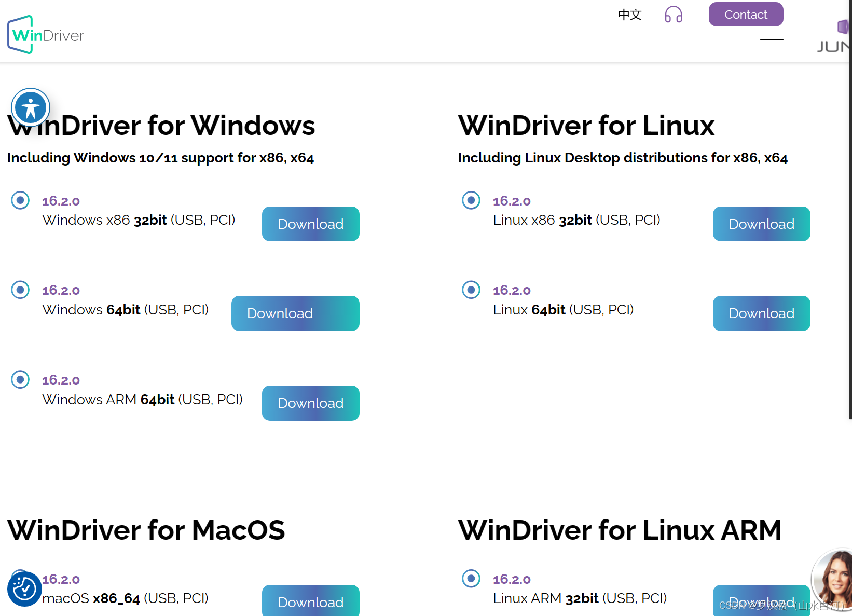Click 16.2.0 version above Windows 64bit
This screenshot has width=852, height=616.
click(x=61, y=291)
